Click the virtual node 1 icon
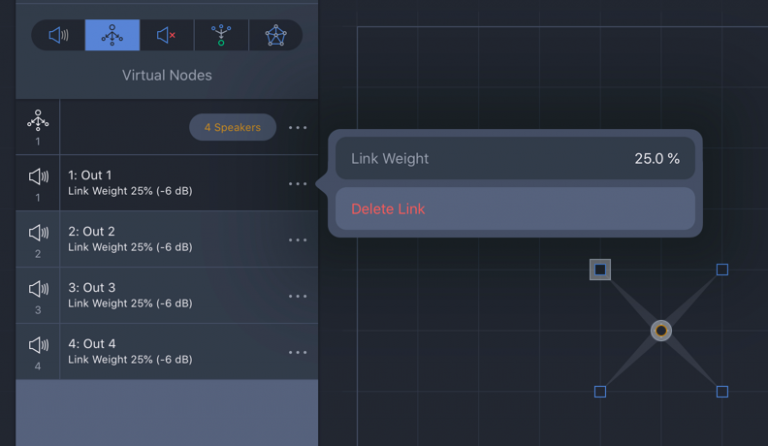This screenshot has width=768, height=446. pyautogui.click(x=38, y=121)
